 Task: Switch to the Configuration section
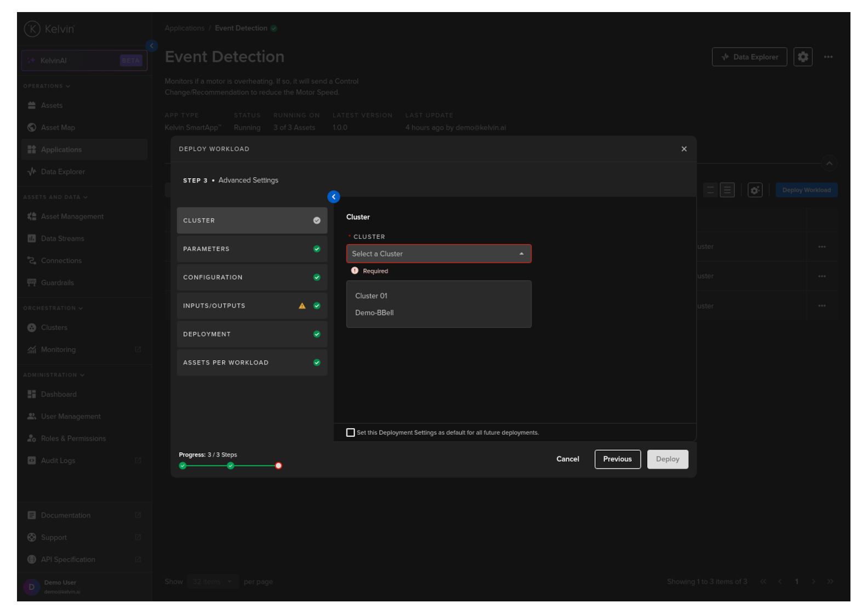pos(252,277)
